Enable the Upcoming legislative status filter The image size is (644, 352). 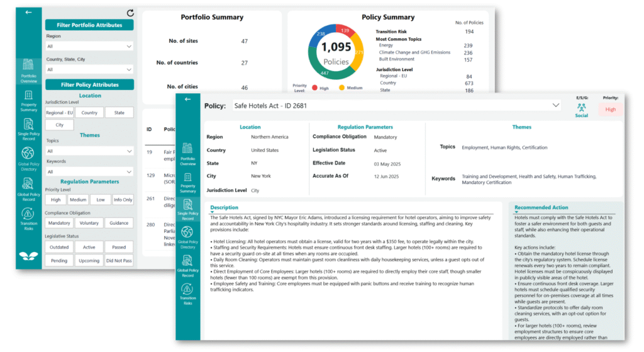point(89,260)
